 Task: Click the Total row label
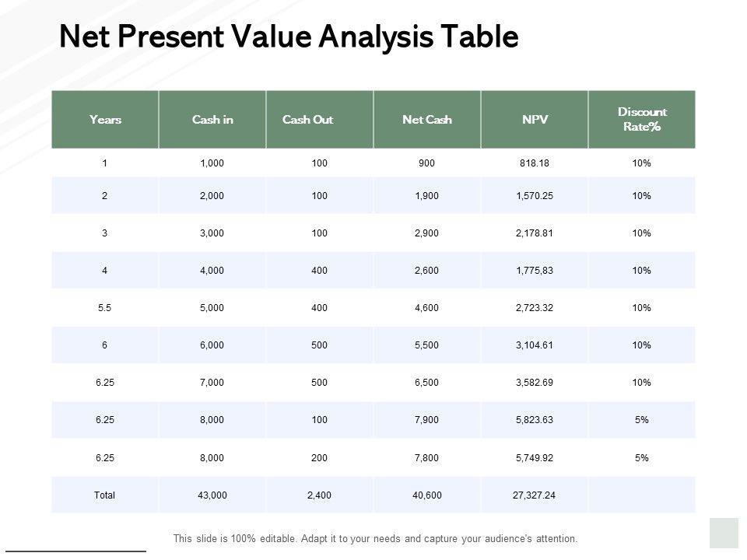105,495
